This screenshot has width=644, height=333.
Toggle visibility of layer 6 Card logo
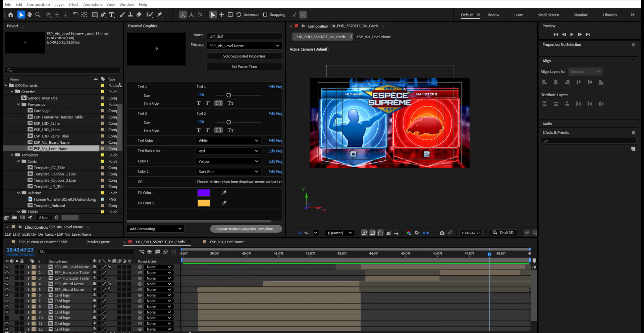pyautogui.click(x=7, y=295)
